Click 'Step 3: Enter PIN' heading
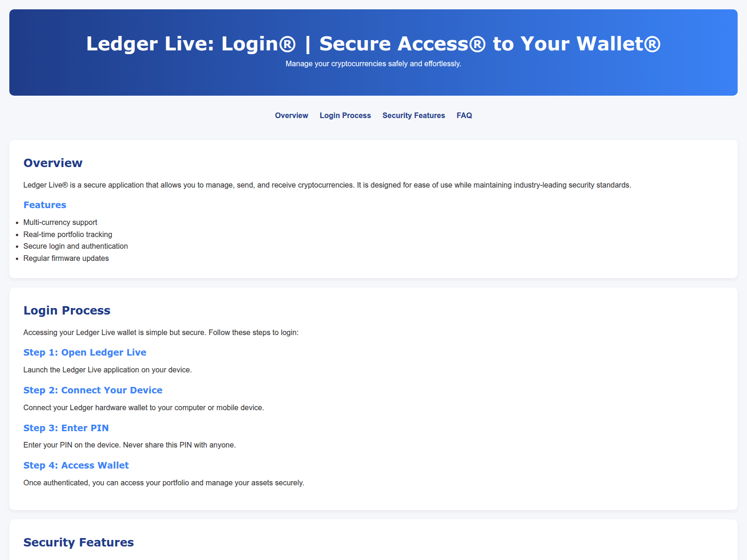This screenshot has width=747, height=560. (x=66, y=428)
